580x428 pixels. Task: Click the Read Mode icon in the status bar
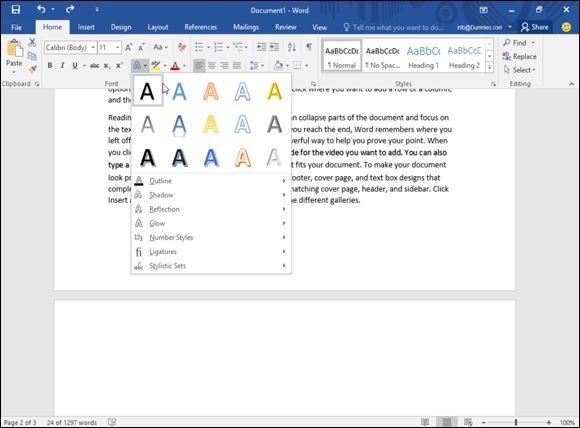(425, 422)
